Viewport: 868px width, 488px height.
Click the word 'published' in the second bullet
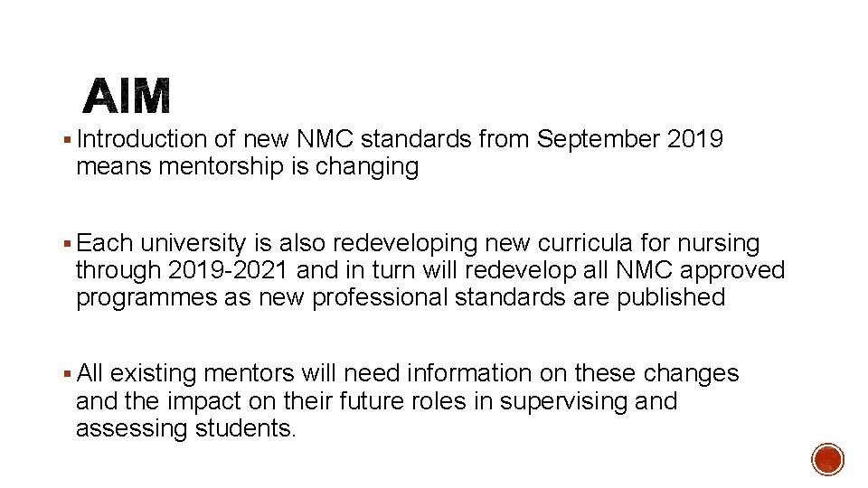(671, 297)
